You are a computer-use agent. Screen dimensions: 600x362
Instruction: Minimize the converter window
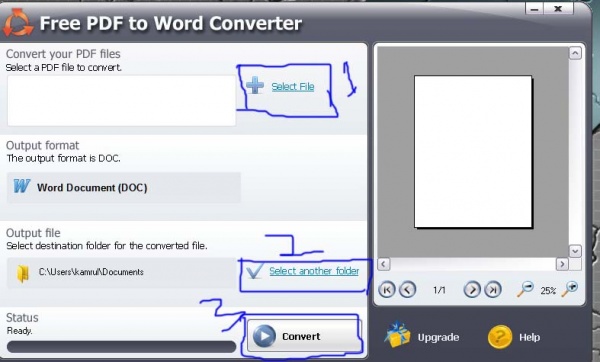tap(534, 8)
